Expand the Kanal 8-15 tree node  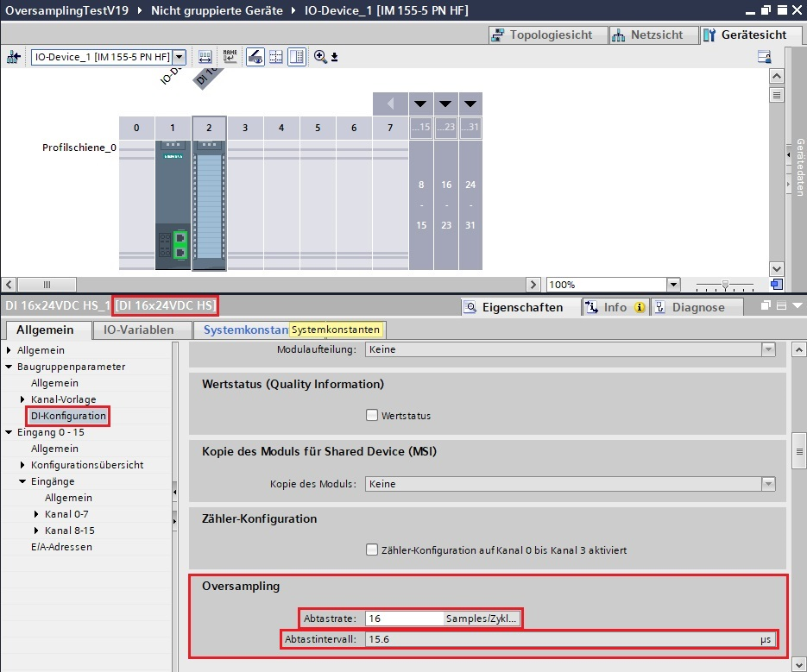point(36,531)
